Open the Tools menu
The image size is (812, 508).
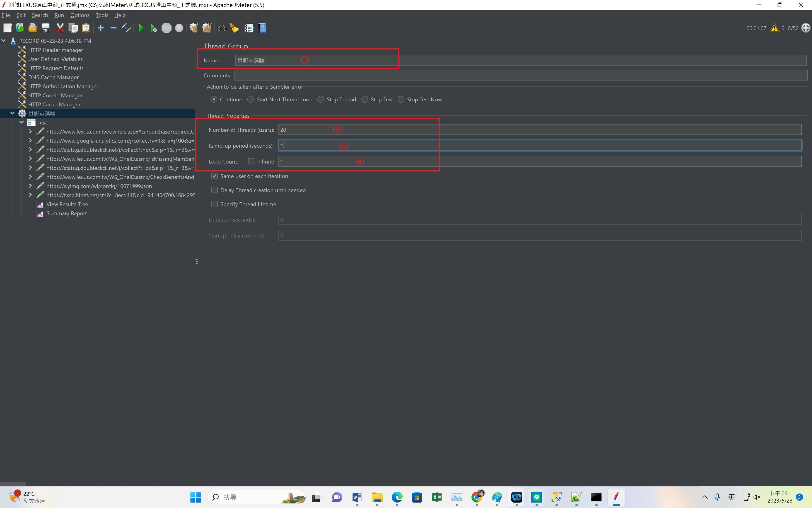pos(102,15)
